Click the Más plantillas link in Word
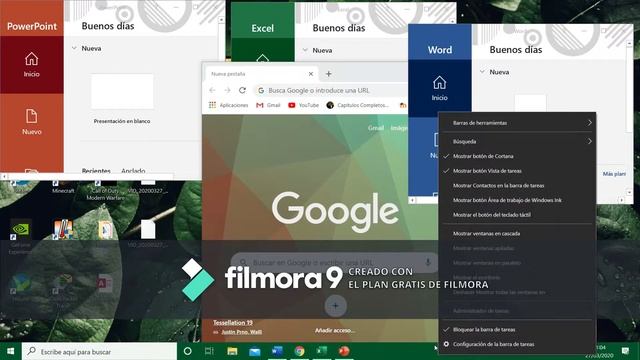 coord(614,174)
